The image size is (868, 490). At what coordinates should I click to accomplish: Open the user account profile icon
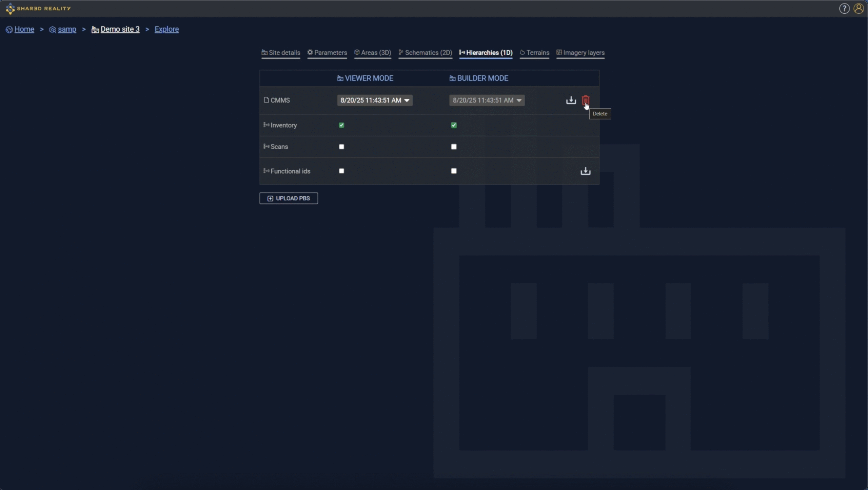tap(859, 8)
